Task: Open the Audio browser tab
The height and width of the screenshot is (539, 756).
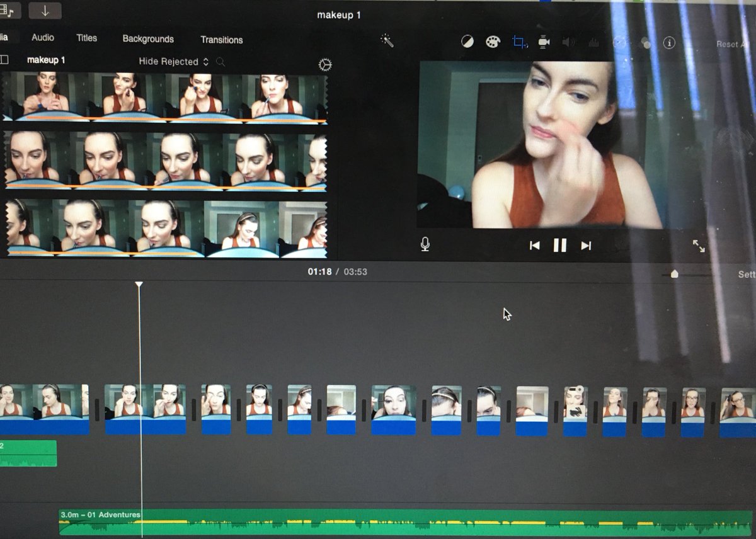Action: [x=42, y=38]
